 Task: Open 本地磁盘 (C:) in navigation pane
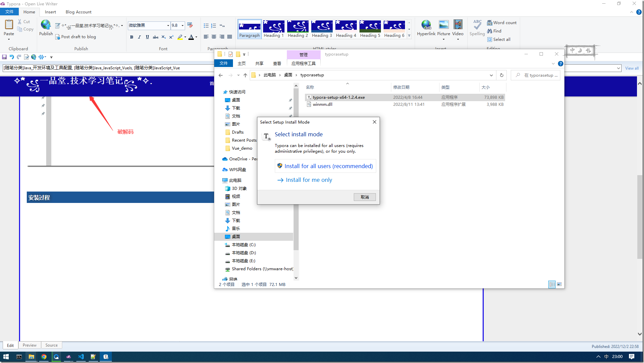coord(244,245)
